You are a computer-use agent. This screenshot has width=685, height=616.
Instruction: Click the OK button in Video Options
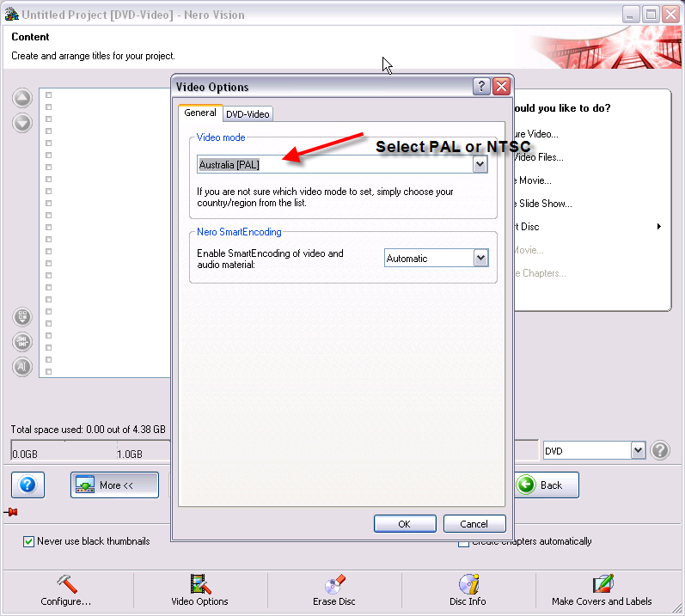[x=405, y=523]
